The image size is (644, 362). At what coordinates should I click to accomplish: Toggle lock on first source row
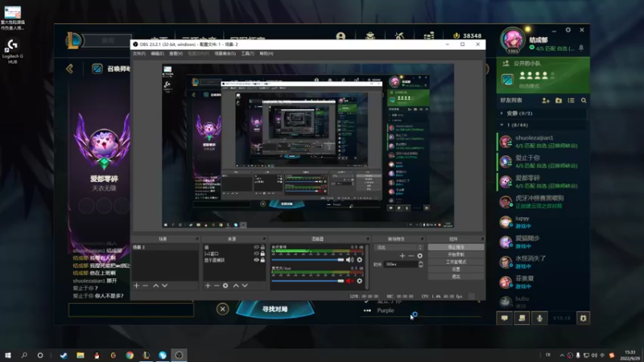coord(262,247)
